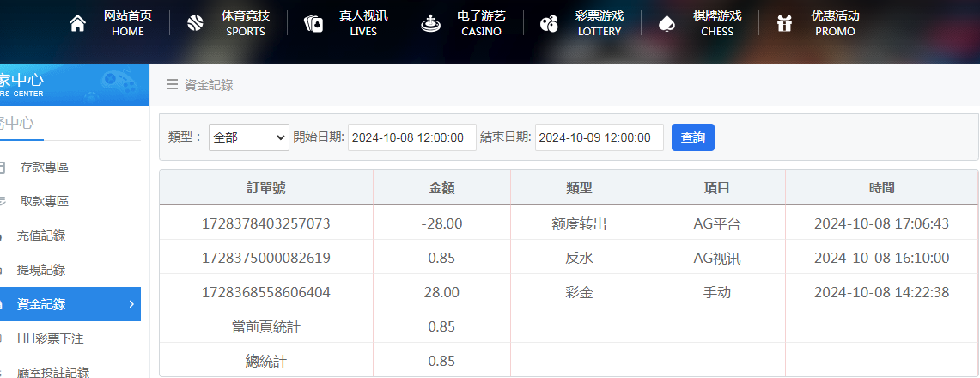Click the hamburger icon beside 資金記錄
The image size is (980, 378).
(173, 84)
